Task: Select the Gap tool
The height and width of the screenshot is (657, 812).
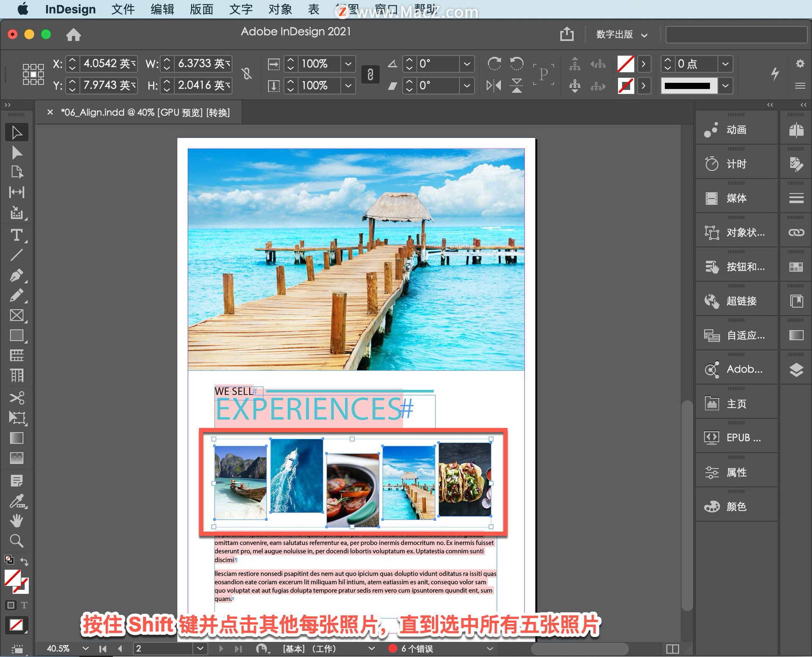Action: coord(16,192)
